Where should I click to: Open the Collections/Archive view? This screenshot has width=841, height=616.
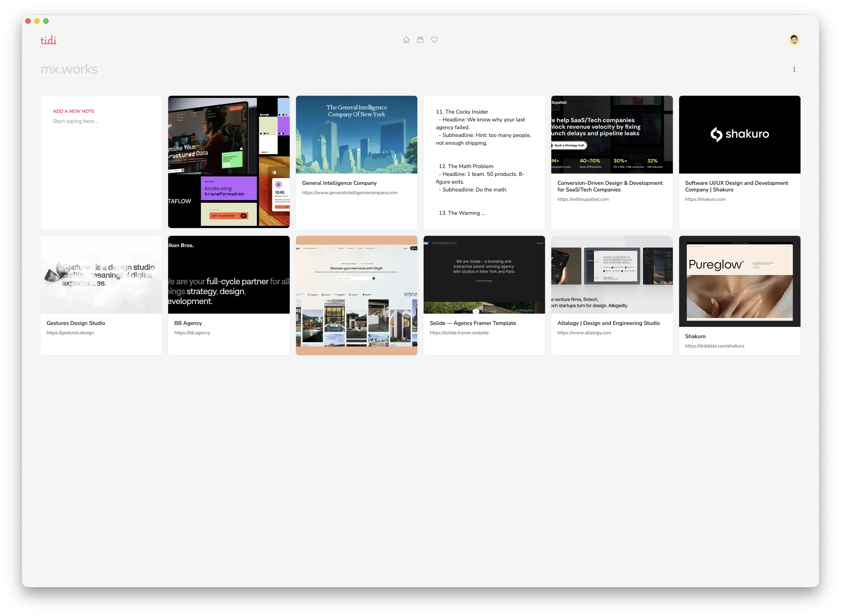(420, 39)
